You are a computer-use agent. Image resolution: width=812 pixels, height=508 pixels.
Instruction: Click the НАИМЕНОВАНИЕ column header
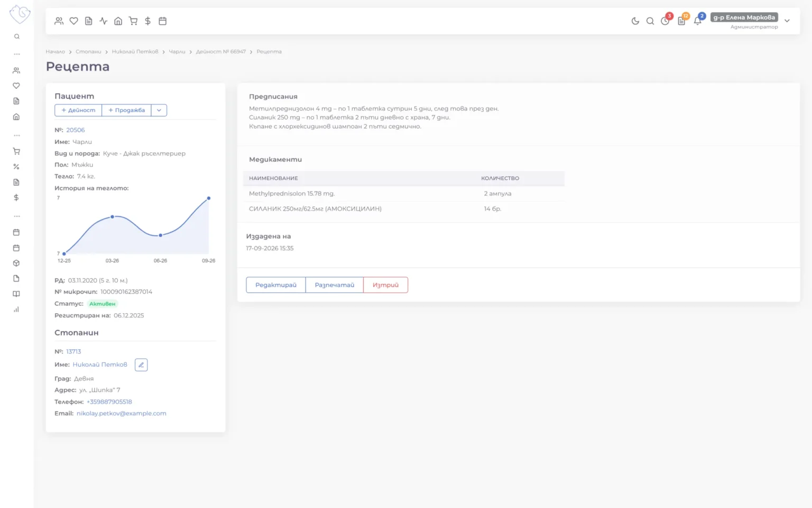274,178
